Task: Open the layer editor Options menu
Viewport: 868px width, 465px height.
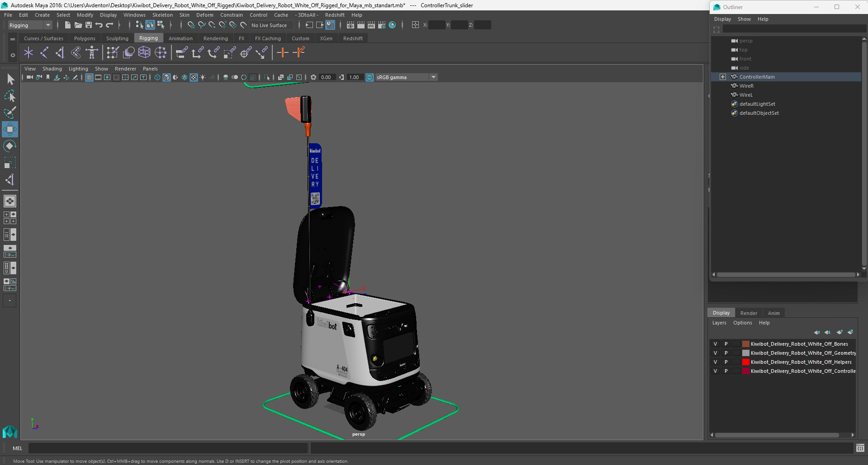Action: pos(742,323)
